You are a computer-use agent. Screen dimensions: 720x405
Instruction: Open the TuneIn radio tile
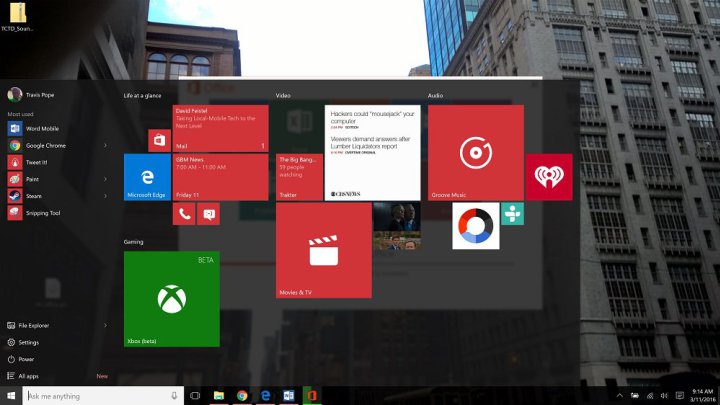[x=512, y=214]
